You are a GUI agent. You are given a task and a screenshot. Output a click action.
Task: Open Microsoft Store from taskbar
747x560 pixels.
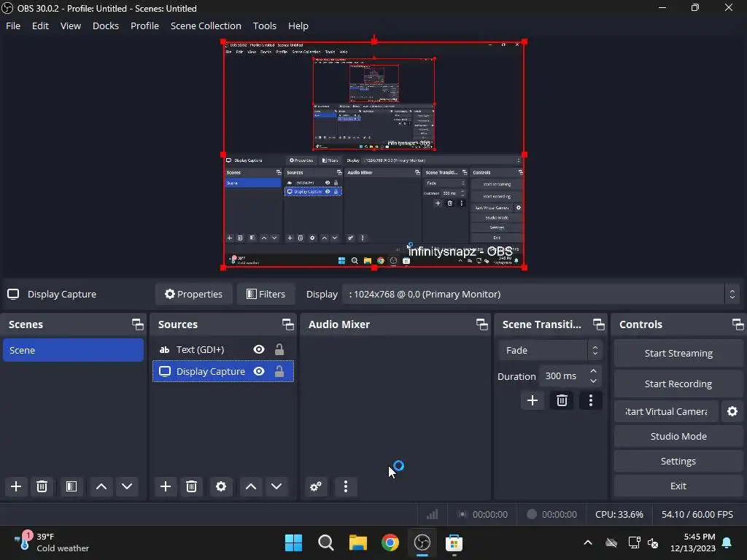454,542
